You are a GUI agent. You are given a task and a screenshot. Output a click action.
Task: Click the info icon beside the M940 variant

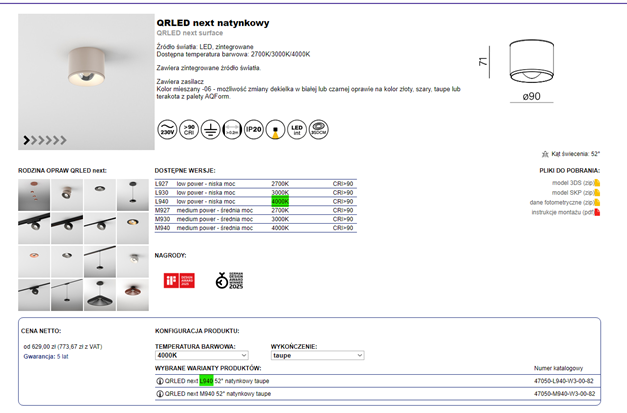[160, 394]
